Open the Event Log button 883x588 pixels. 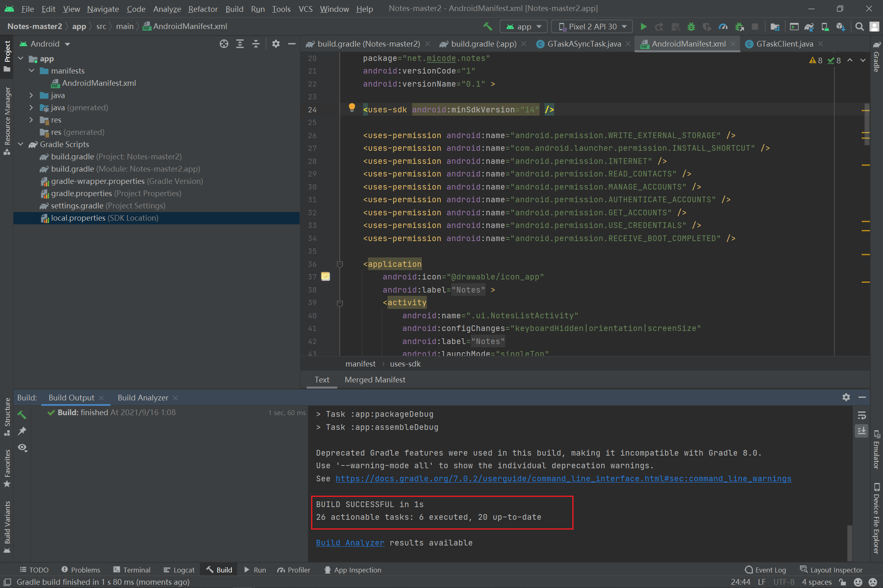(x=766, y=570)
